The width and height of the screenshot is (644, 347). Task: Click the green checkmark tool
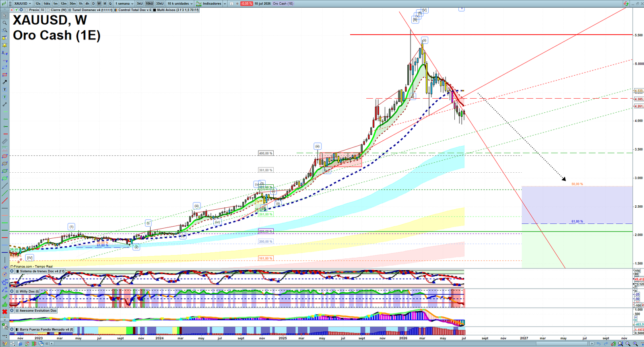point(4,297)
